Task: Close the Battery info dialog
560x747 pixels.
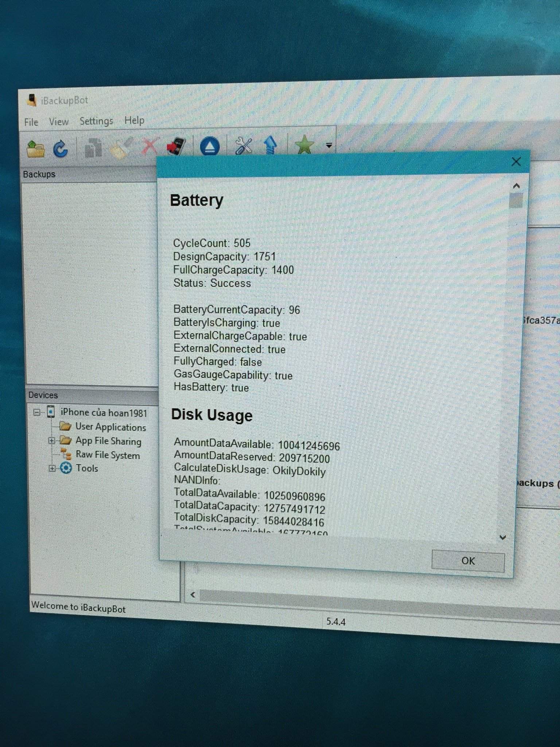Action: click(x=516, y=162)
